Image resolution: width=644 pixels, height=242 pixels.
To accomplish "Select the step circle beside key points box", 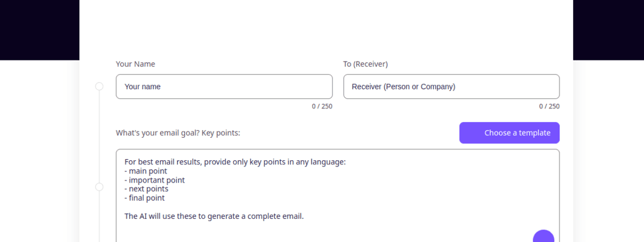I will (x=99, y=187).
